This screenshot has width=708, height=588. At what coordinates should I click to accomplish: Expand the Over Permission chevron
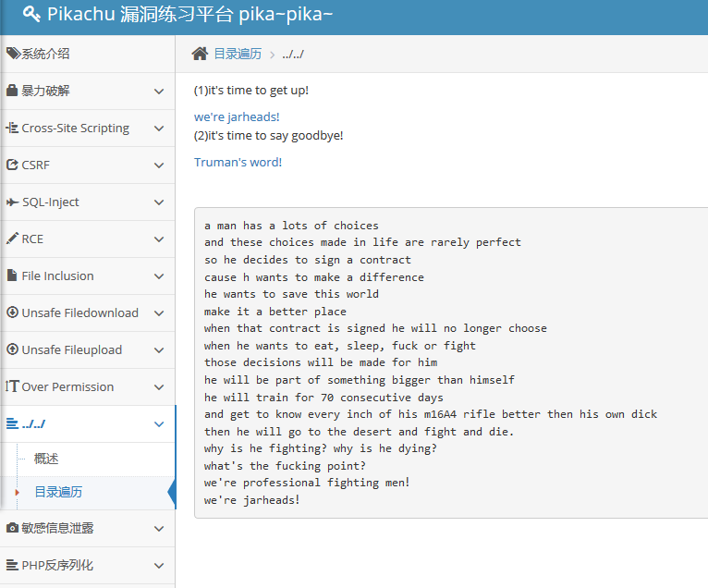(x=159, y=387)
